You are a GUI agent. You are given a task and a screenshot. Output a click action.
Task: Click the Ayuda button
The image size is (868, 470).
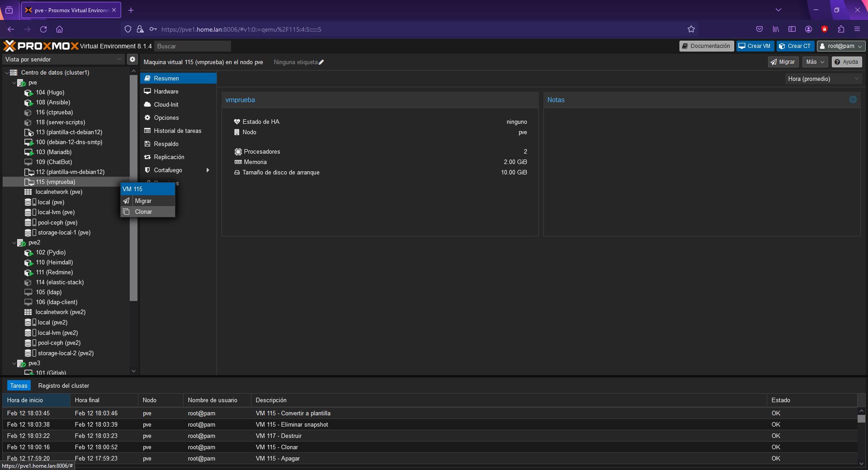(x=846, y=62)
